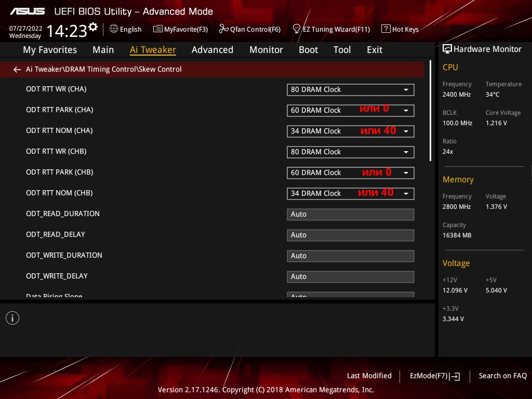
Task: Click the info circle icon
Action: 12,318
